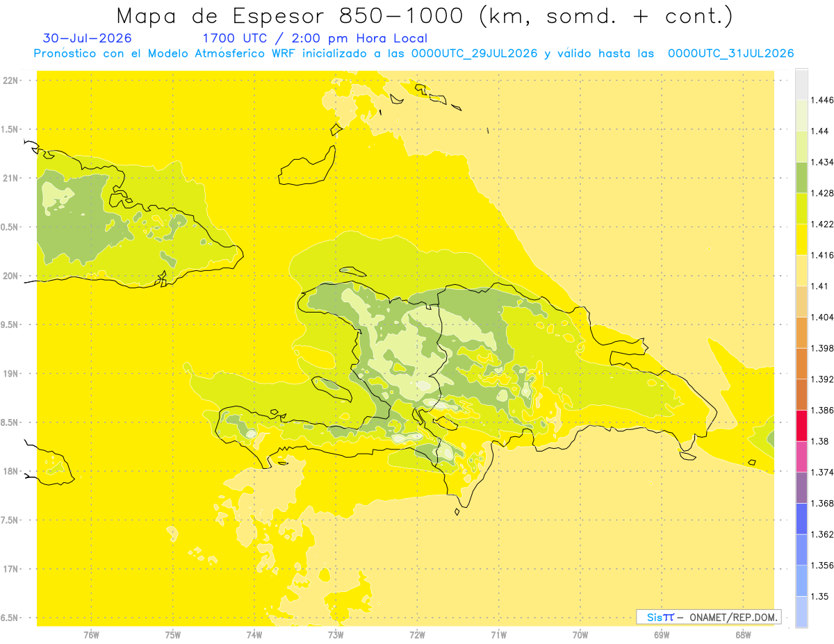Click the legend value '1.422'
The image size is (834, 644).
pos(823,224)
